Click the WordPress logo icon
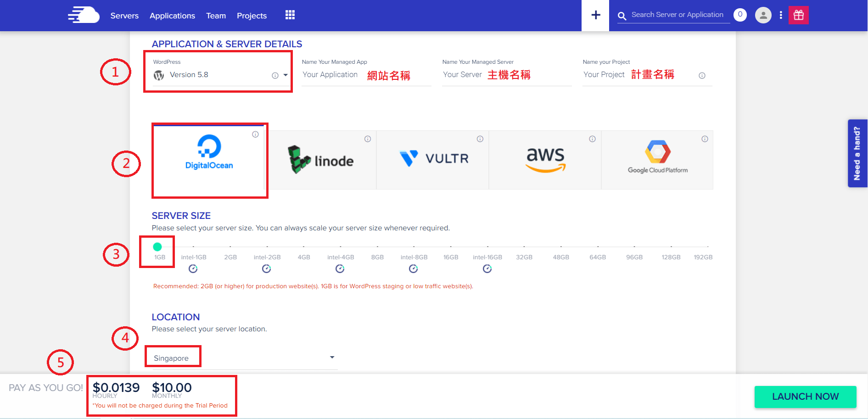 (159, 75)
